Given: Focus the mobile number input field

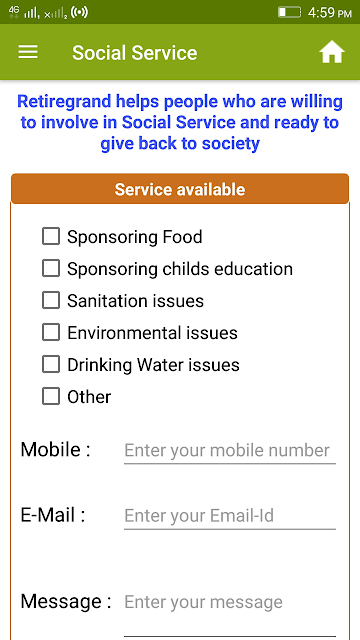Looking at the screenshot, I should click(x=229, y=451).
